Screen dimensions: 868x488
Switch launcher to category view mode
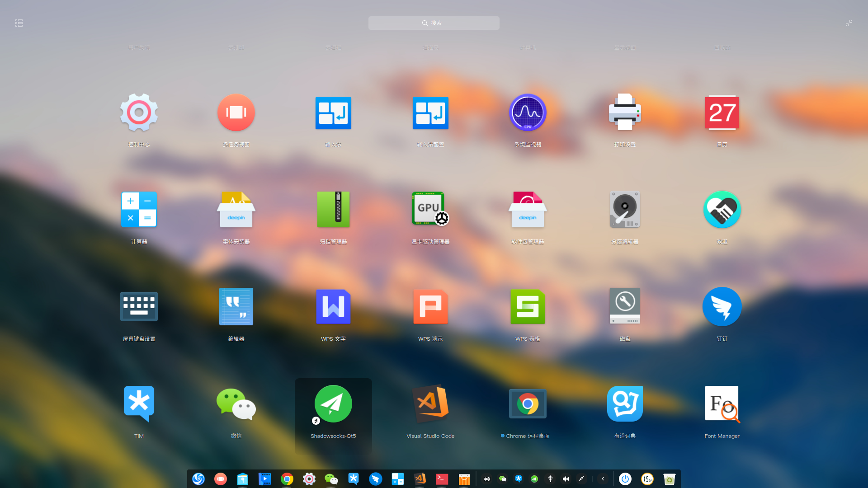point(19,23)
